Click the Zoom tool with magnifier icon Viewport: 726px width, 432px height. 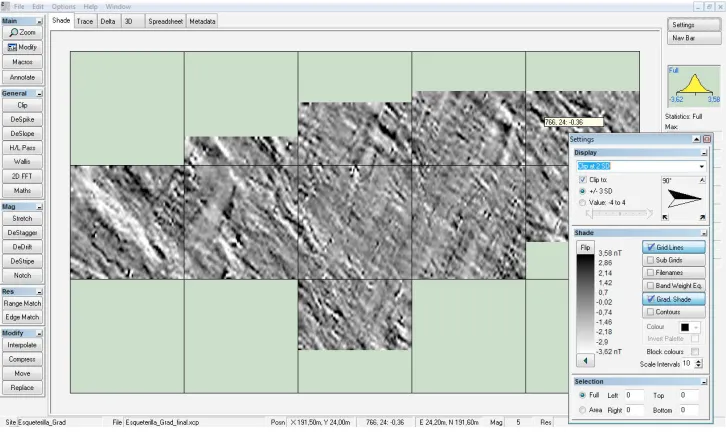[x=22, y=32]
